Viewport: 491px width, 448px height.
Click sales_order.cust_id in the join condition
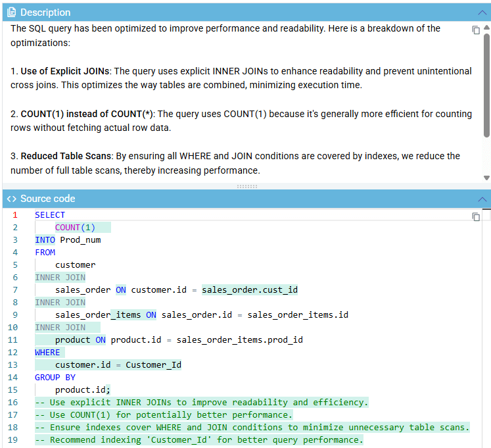[250, 290]
